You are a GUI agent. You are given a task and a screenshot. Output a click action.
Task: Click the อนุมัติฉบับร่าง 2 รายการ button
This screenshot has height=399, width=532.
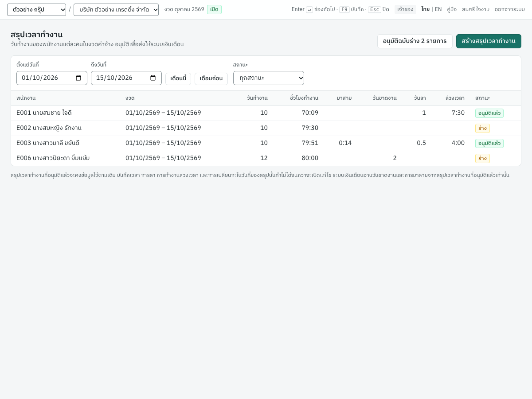(415, 41)
